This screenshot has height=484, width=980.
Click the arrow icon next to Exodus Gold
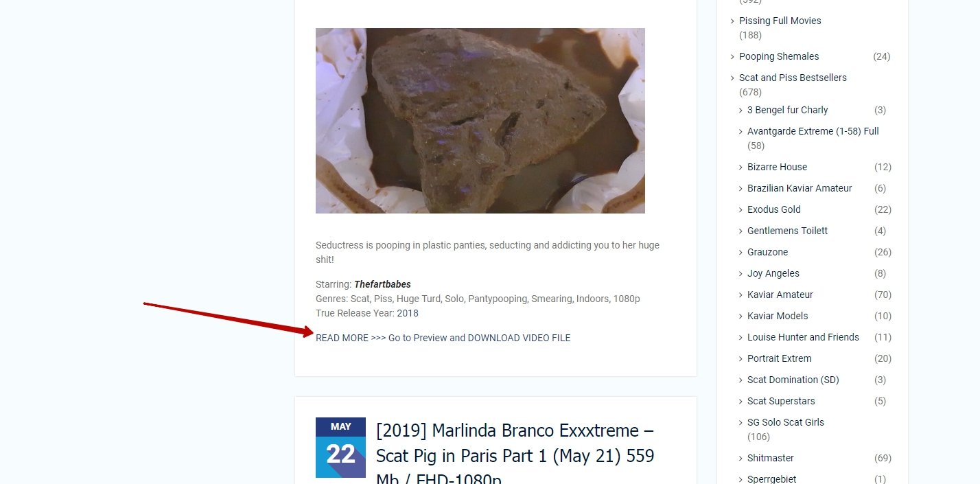point(741,209)
